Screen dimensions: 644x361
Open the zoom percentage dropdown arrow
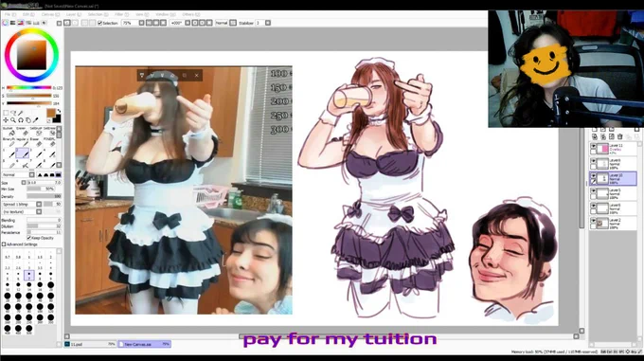coord(141,23)
